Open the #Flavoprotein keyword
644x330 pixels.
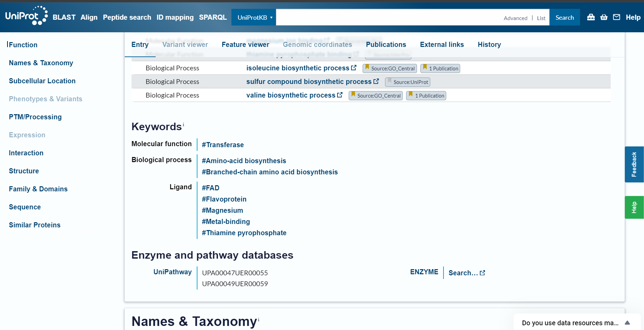tap(224, 199)
